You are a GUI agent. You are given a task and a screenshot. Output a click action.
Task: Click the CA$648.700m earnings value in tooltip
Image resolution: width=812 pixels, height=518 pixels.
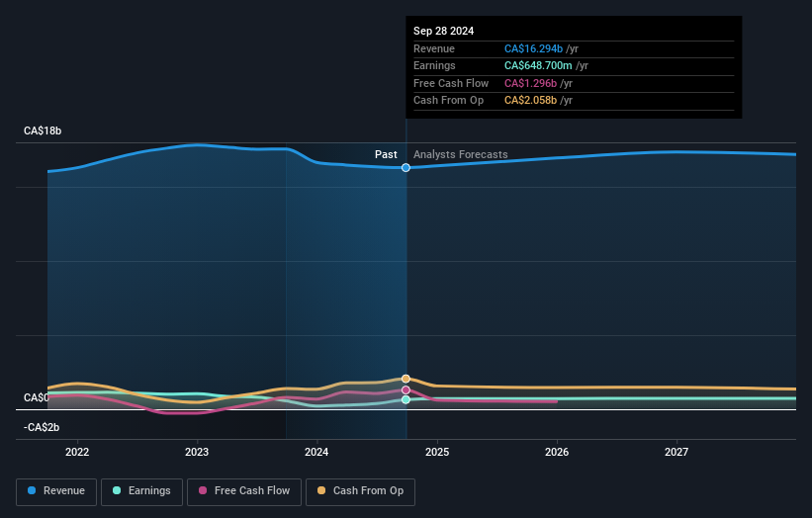tap(538, 65)
